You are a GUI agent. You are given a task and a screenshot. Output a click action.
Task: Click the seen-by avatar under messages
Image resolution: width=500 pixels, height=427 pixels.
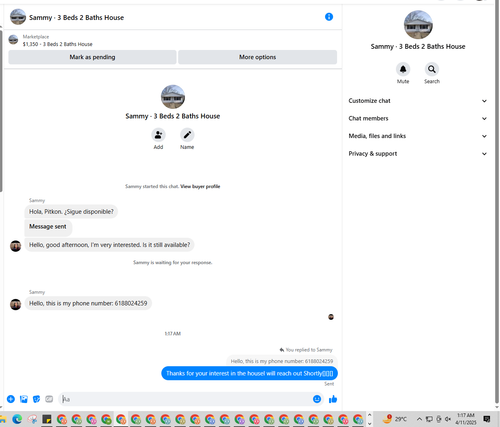click(331, 317)
